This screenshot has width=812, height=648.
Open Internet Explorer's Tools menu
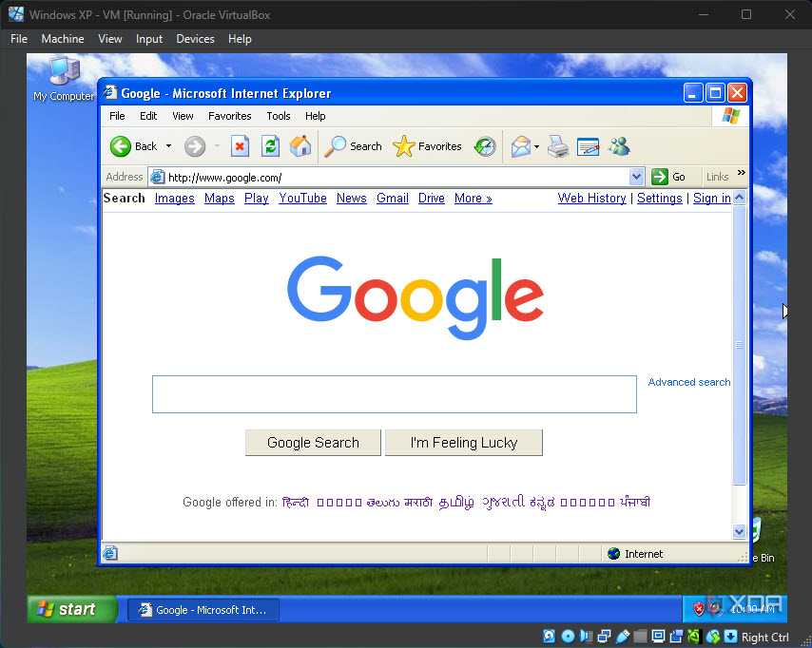tap(279, 116)
